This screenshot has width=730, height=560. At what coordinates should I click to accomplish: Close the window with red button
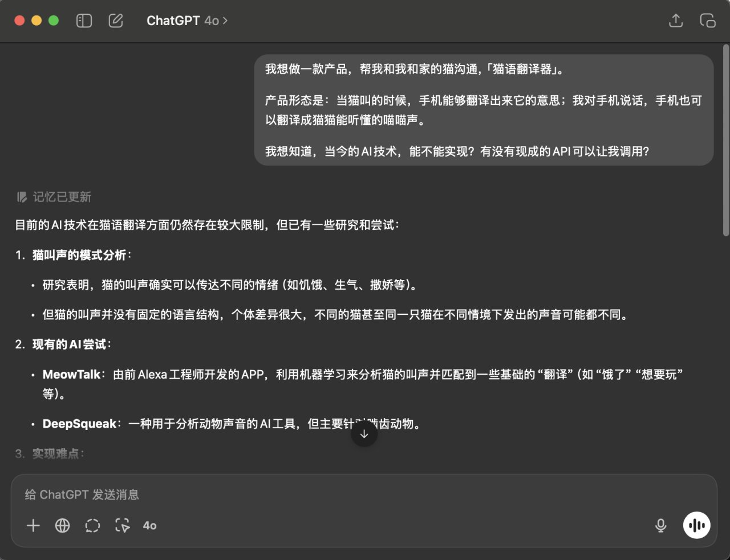(x=19, y=21)
